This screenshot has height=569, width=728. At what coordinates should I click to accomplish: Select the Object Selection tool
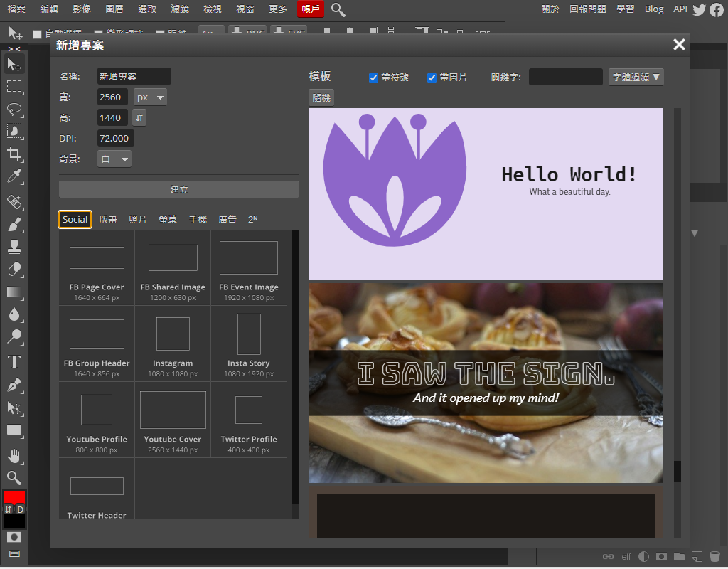pyautogui.click(x=14, y=132)
